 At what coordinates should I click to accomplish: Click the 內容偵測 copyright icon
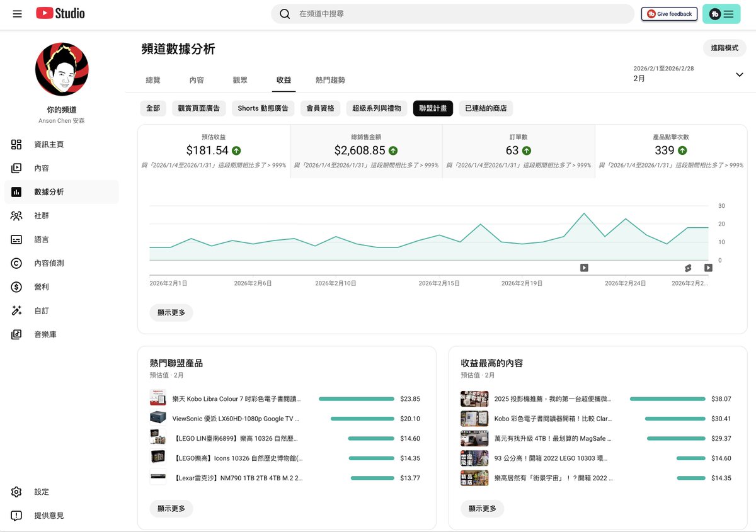[16, 263]
